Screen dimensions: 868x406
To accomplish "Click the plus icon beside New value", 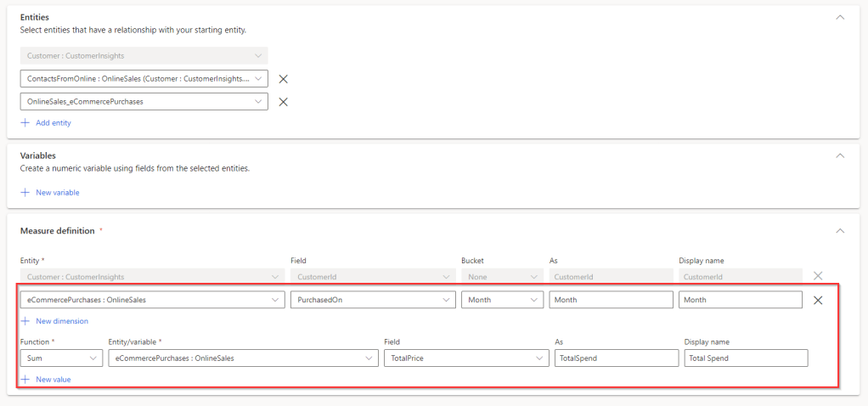I will click(25, 380).
